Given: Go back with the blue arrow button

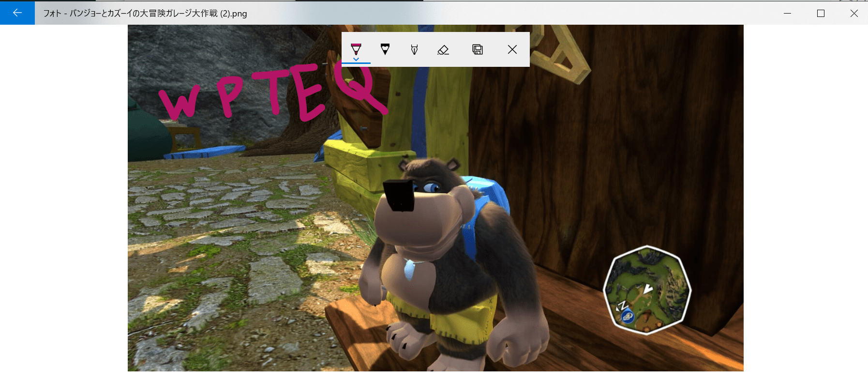Looking at the screenshot, I should click(17, 13).
